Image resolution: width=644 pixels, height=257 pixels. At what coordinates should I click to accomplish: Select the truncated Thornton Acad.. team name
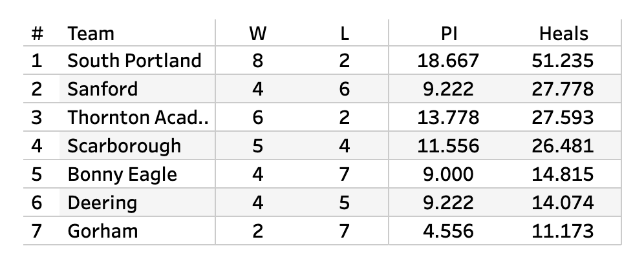point(138,118)
